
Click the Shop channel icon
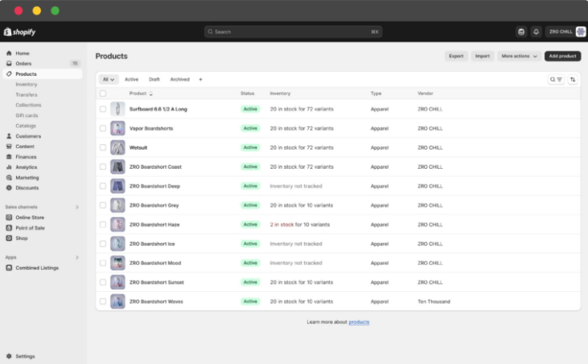point(9,238)
